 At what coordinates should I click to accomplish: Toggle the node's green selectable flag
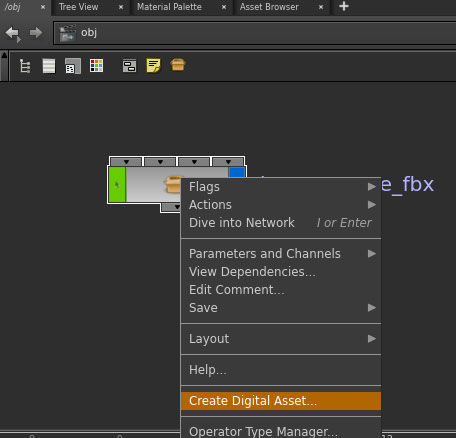(x=117, y=184)
